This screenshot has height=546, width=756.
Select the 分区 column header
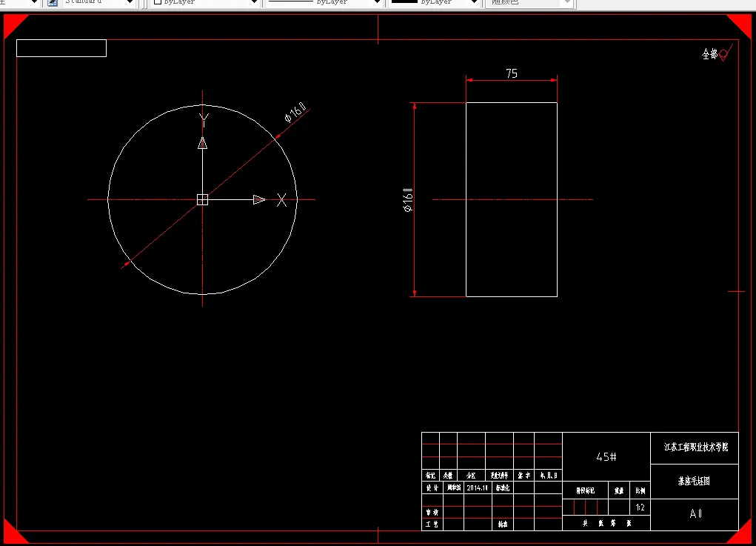click(471, 476)
